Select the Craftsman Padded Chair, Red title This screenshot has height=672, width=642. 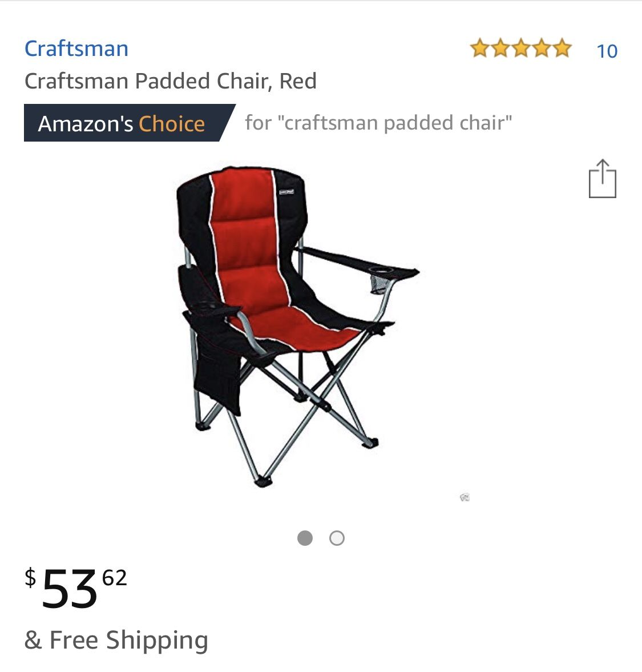coord(171,81)
